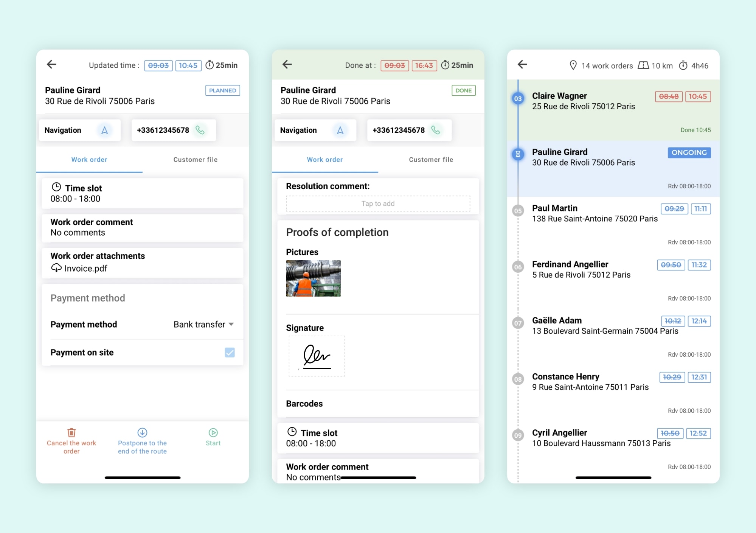Tap the back arrow on the done work order screen
Viewport: 756px width, 533px height.
pyautogui.click(x=287, y=64)
